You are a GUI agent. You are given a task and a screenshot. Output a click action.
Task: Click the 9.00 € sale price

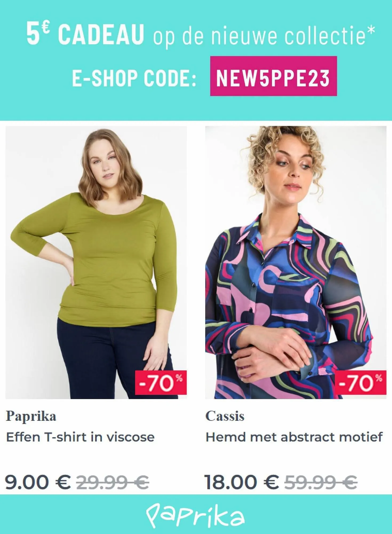click(38, 482)
